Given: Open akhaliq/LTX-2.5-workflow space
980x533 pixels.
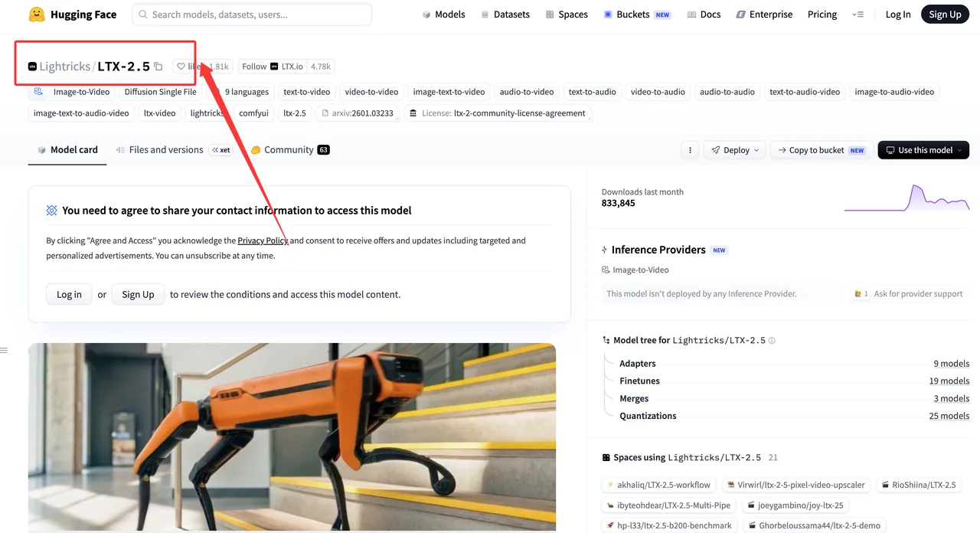Looking at the screenshot, I should click(x=659, y=485).
